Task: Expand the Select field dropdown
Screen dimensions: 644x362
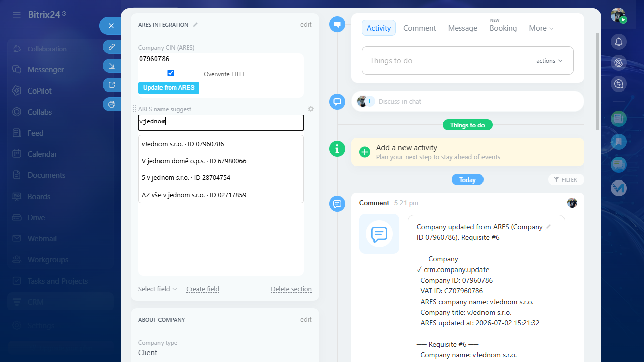Action: pyautogui.click(x=157, y=289)
